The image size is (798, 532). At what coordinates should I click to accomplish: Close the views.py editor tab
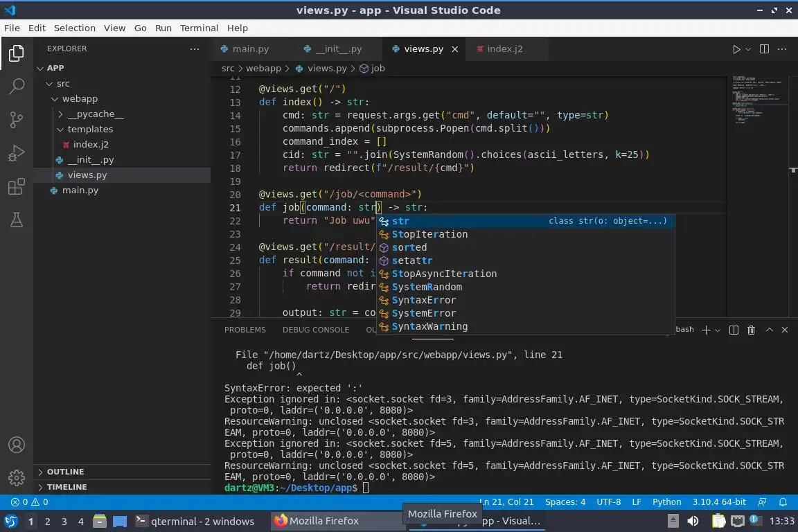(x=455, y=49)
